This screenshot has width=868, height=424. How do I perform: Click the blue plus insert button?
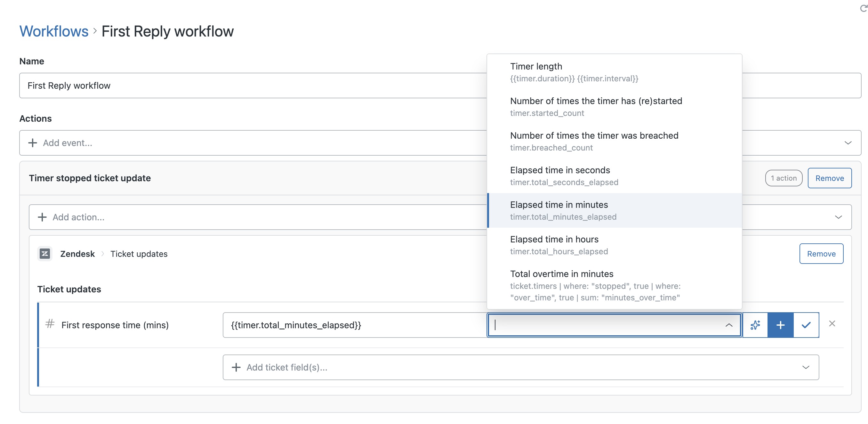pyautogui.click(x=780, y=325)
